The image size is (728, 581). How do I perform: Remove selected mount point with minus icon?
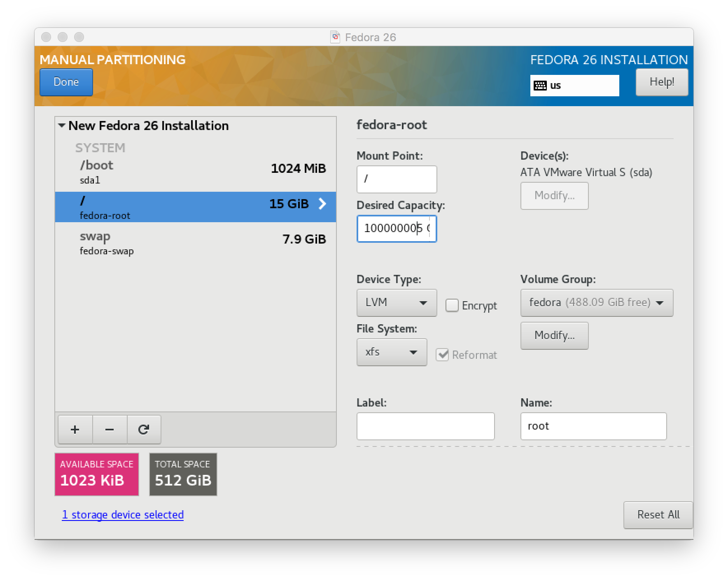110,430
